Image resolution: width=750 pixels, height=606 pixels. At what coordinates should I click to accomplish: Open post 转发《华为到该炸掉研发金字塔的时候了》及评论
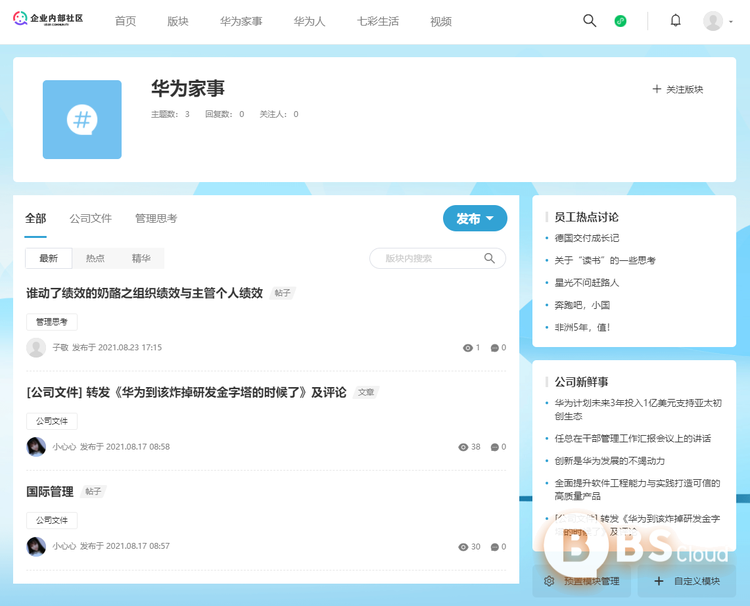click(x=186, y=392)
